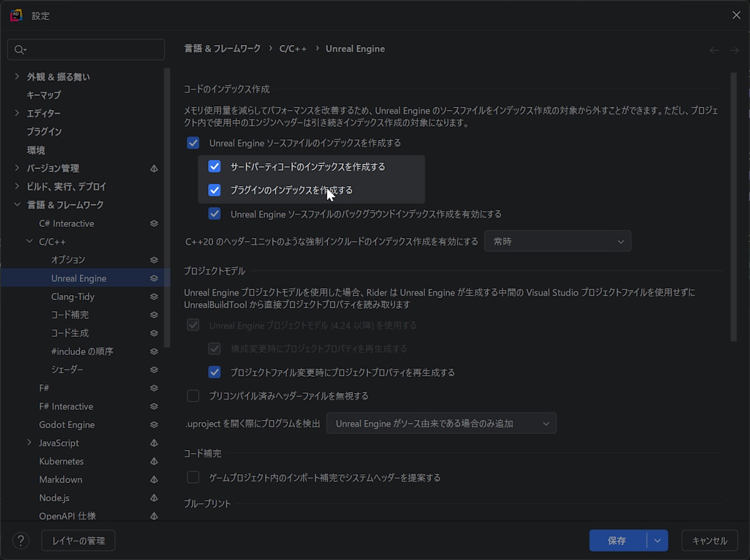Close the settings dialog with X
Viewport: 750px width, 560px height.
736,16
